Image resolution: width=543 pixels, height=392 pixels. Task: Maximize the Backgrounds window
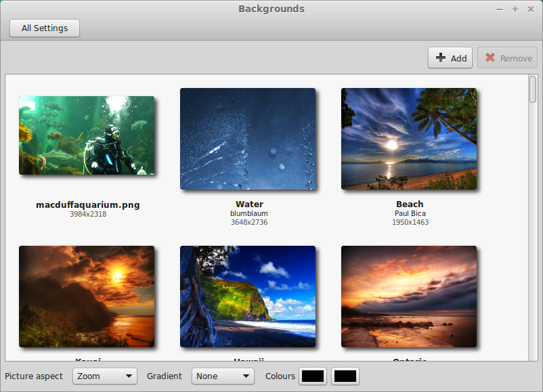click(x=515, y=9)
